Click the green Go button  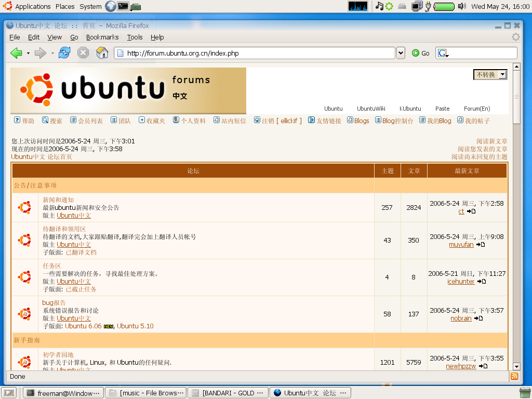420,54
